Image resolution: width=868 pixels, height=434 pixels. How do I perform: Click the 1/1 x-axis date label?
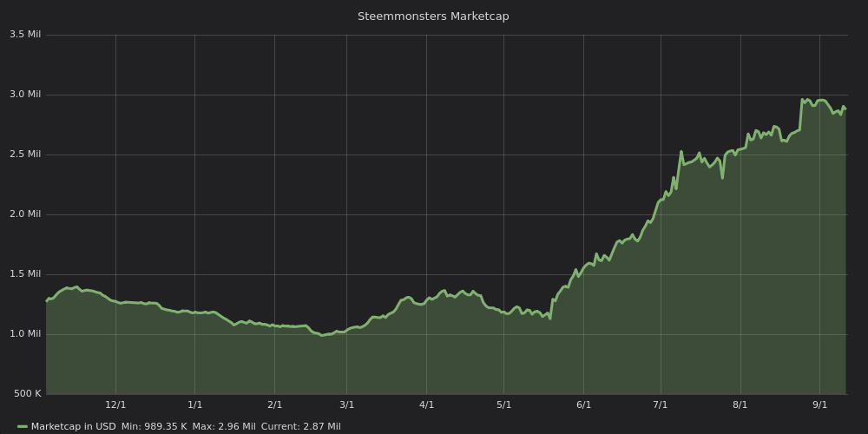tap(194, 404)
